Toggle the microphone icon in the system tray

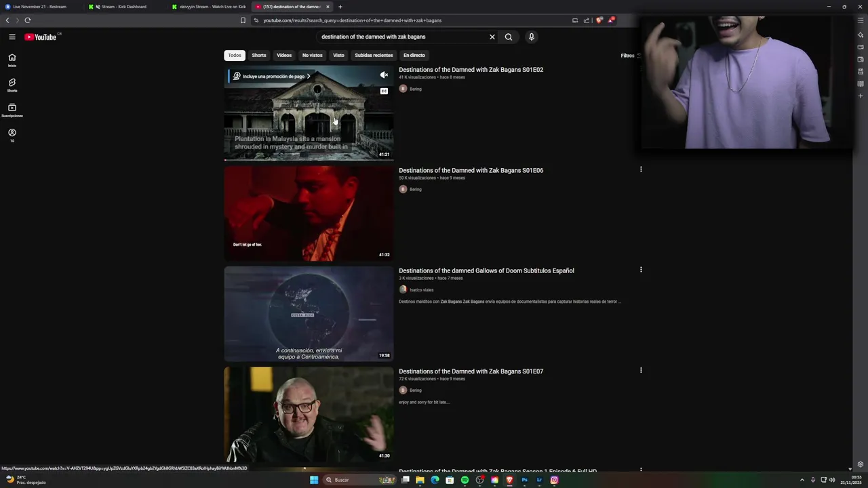(813, 480)
